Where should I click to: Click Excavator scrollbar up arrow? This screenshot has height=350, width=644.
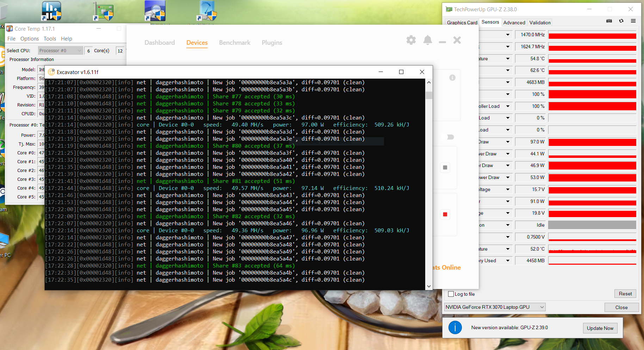tap(429, 82)
